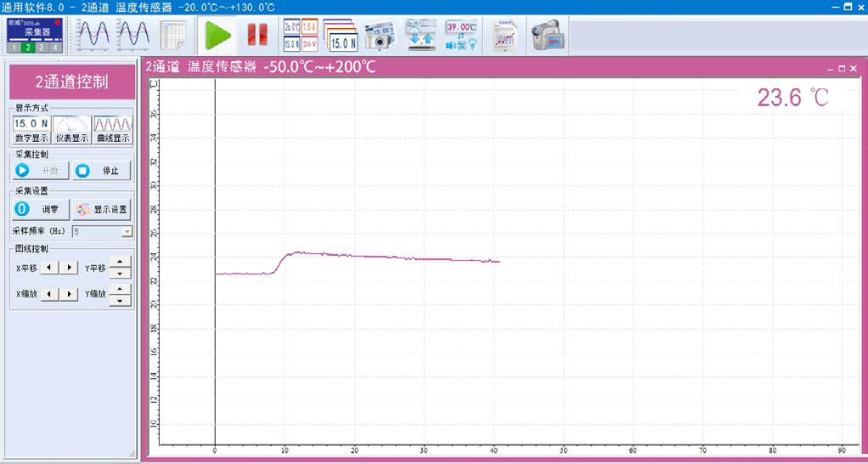Take a snapshot with the camera icon
The height and width of the screenshot is (464, 868).
tap(380, 35)
